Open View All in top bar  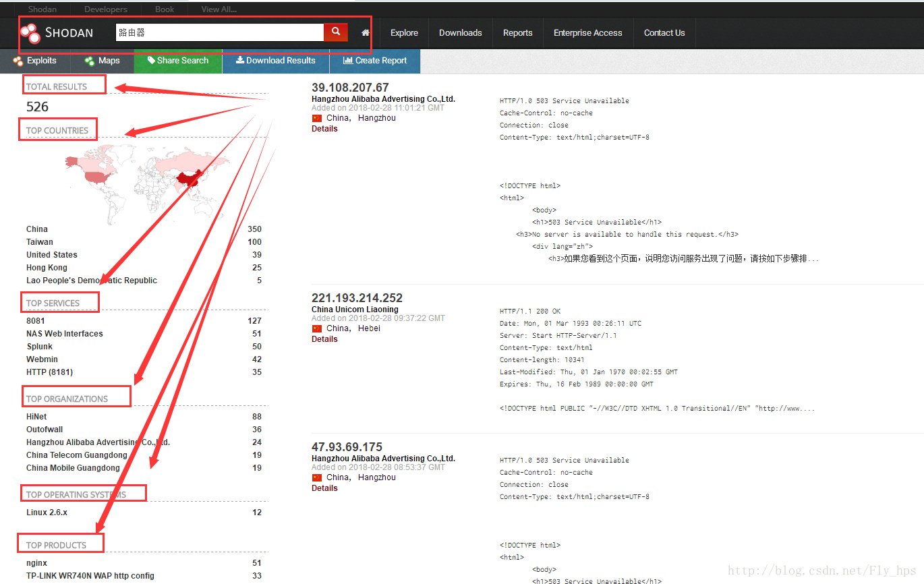click(219, 9)
